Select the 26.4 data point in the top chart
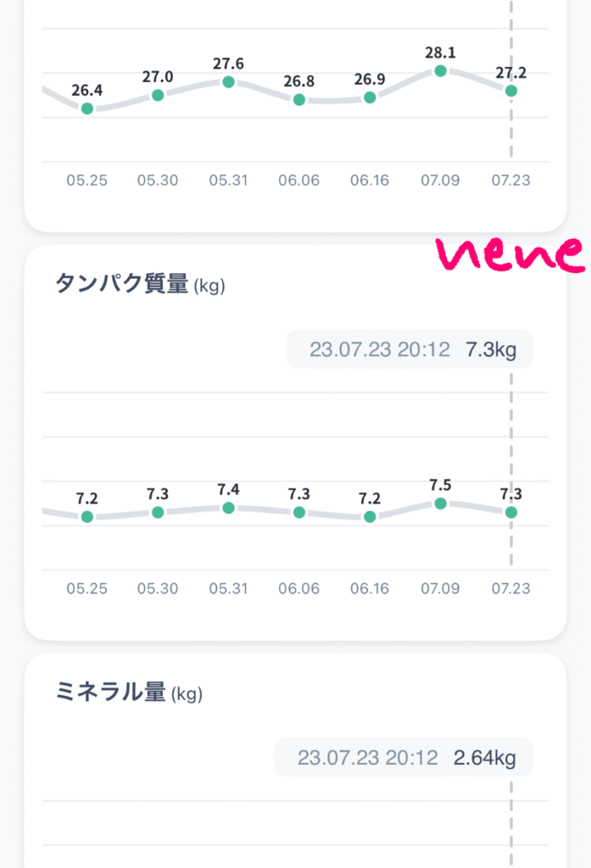The image size is (591, 868). [x=86, y=108]
